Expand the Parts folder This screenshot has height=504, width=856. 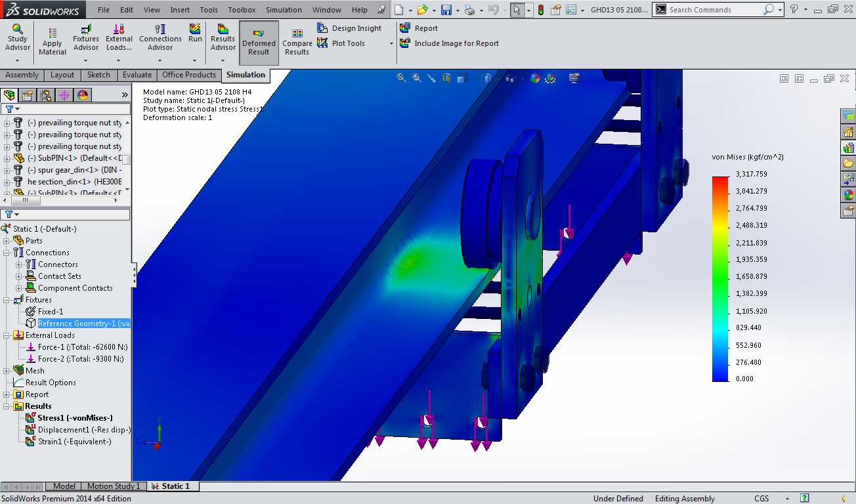tap(7, 241)
